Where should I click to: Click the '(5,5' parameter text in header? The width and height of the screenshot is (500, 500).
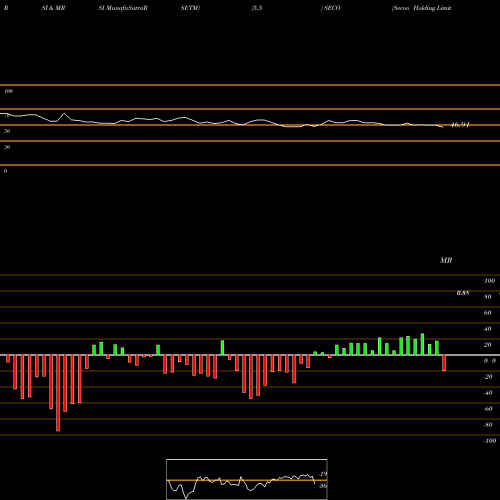(x=257, y=8)
